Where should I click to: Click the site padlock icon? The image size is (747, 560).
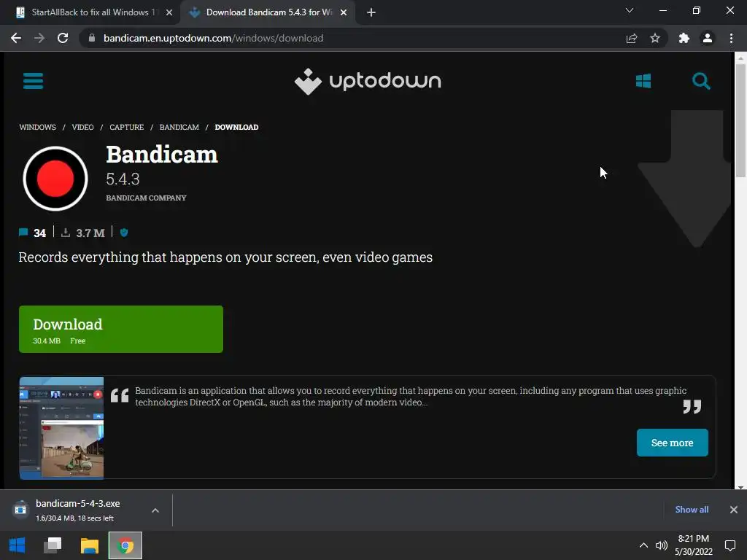93,38
